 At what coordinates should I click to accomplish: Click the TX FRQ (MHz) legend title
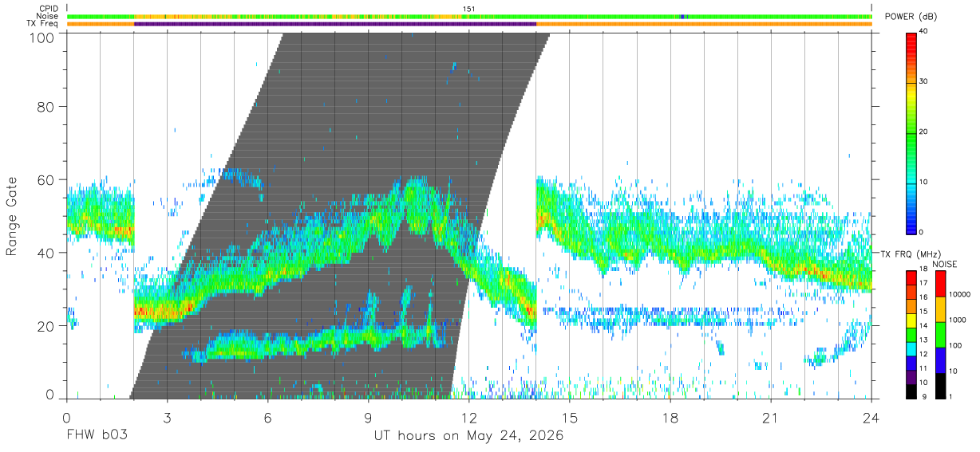[910, 254]
